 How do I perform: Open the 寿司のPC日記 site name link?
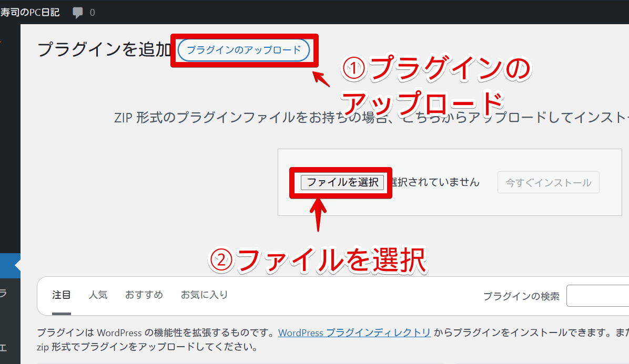[x=29, y=13]
